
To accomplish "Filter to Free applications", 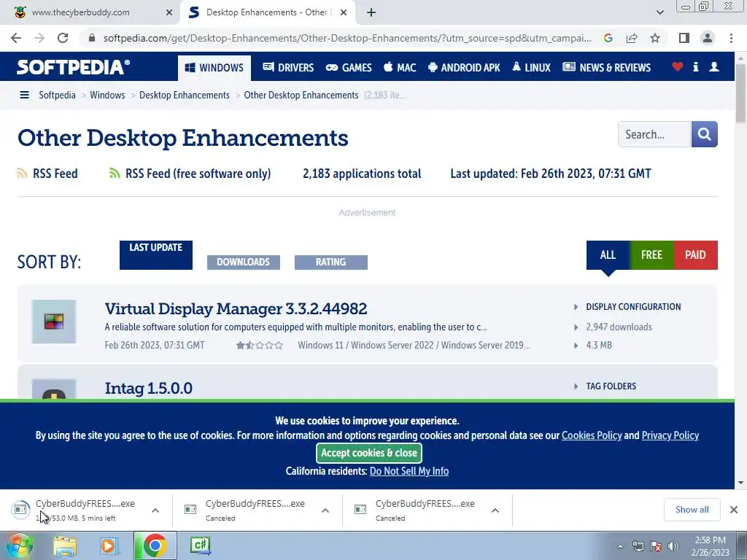I will coord(651,255).
